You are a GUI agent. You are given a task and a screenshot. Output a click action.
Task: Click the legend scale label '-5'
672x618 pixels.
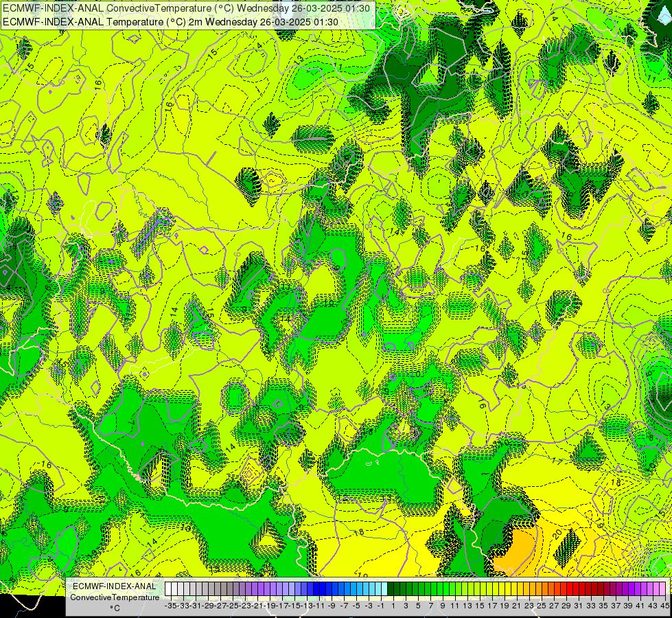point(356,606)
